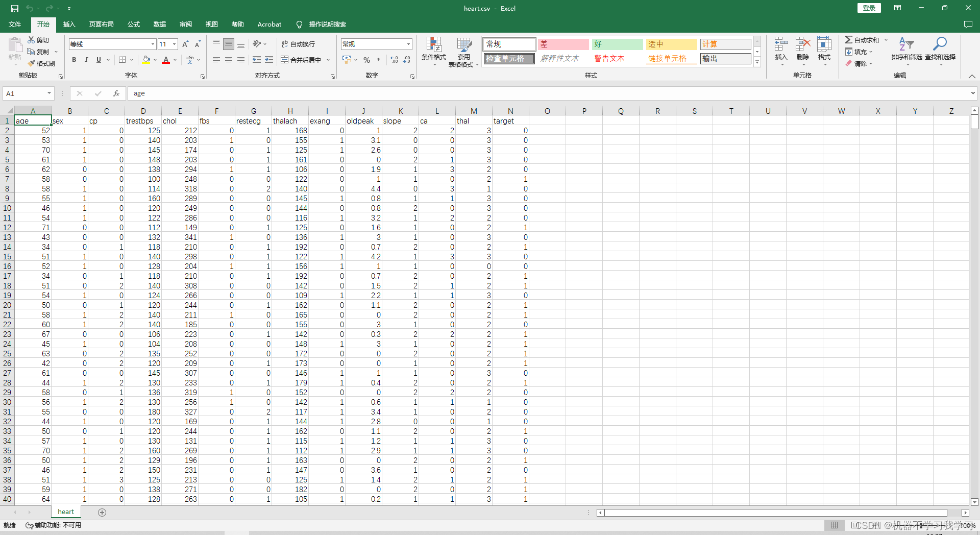Apply the yellow 适中 (Neutral) style swatch
This screenshot has height=535, width=980.
click(671, 44)
